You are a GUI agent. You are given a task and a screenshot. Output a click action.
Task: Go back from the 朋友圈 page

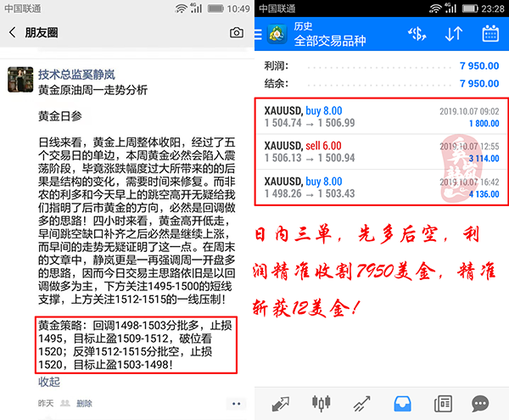[13, 32]
